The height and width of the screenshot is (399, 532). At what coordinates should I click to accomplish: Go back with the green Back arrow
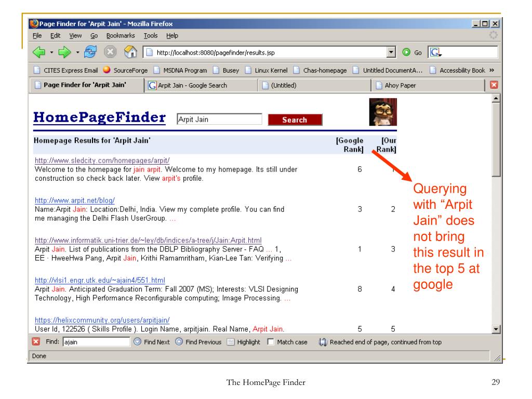(x=39, y=52)
